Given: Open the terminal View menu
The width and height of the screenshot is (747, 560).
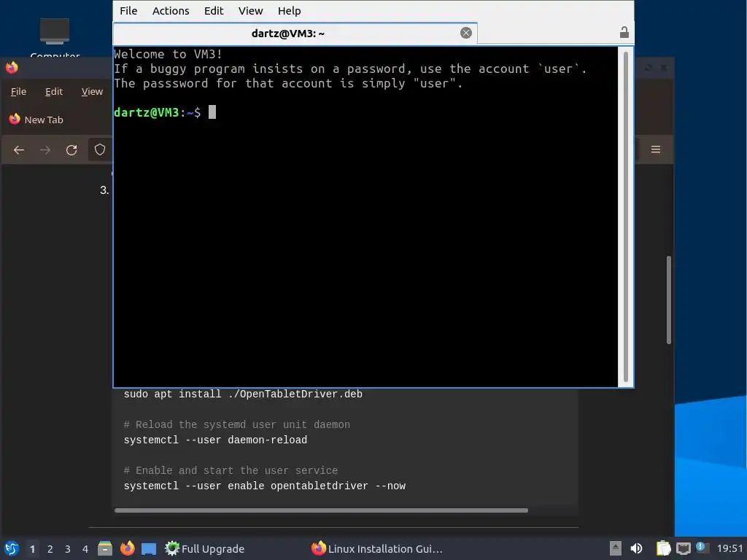Looking at the screenshot, I should 251,10.
